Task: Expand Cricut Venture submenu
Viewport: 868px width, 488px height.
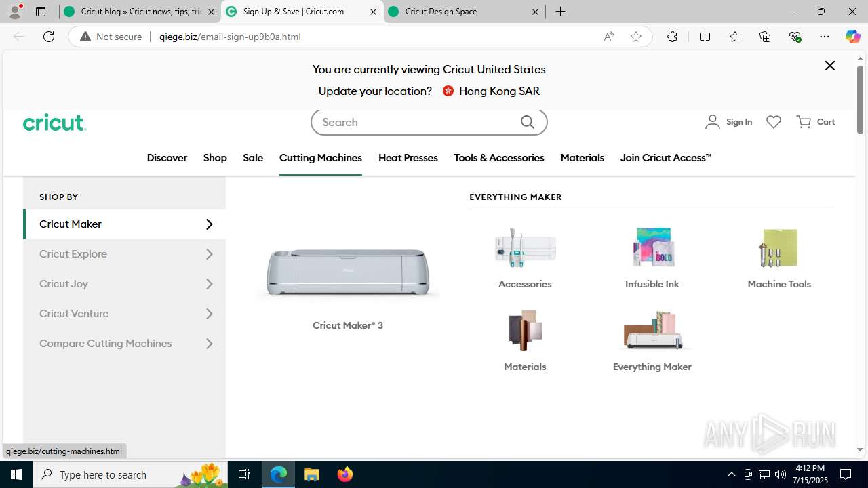Action: point(125,314)
